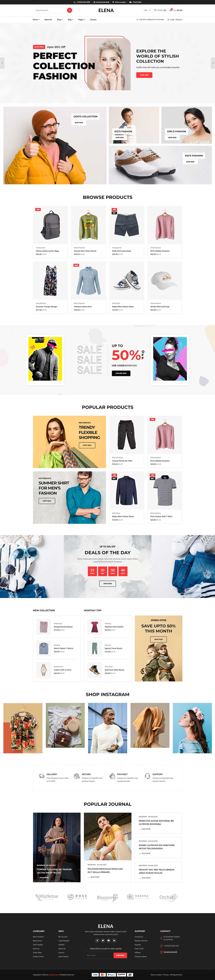Click the black Explore Now button

point(121,373)
